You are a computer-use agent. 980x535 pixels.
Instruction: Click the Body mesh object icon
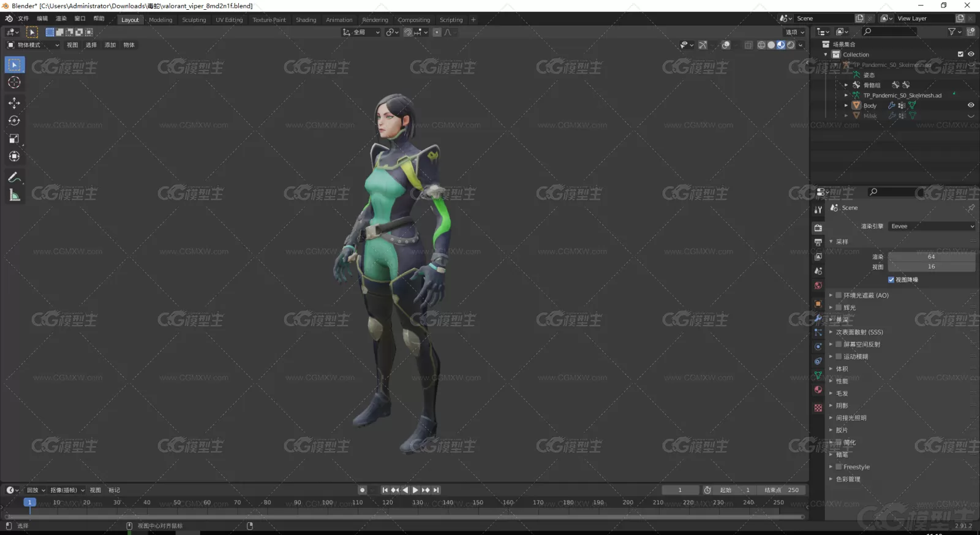point(856,106)
